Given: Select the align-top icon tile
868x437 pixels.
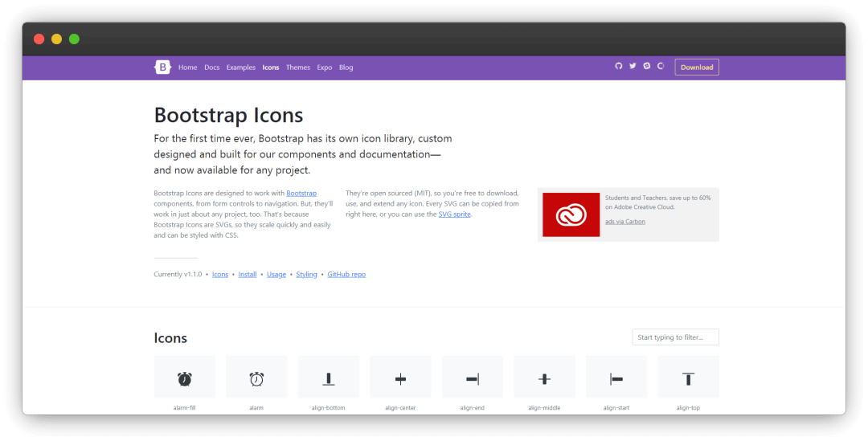Looking at the screenshot, I should click(x=688, y=378).
